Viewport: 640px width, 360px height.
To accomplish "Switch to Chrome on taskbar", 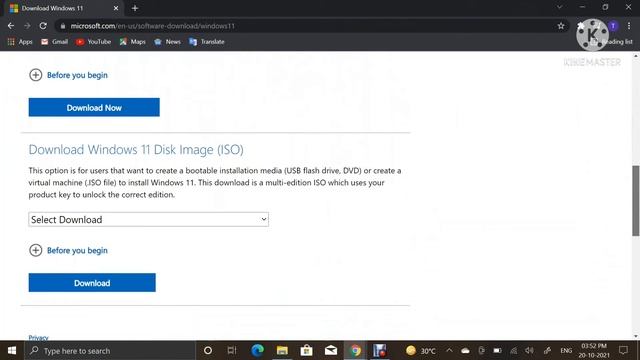I will click(x=356, y=351).
